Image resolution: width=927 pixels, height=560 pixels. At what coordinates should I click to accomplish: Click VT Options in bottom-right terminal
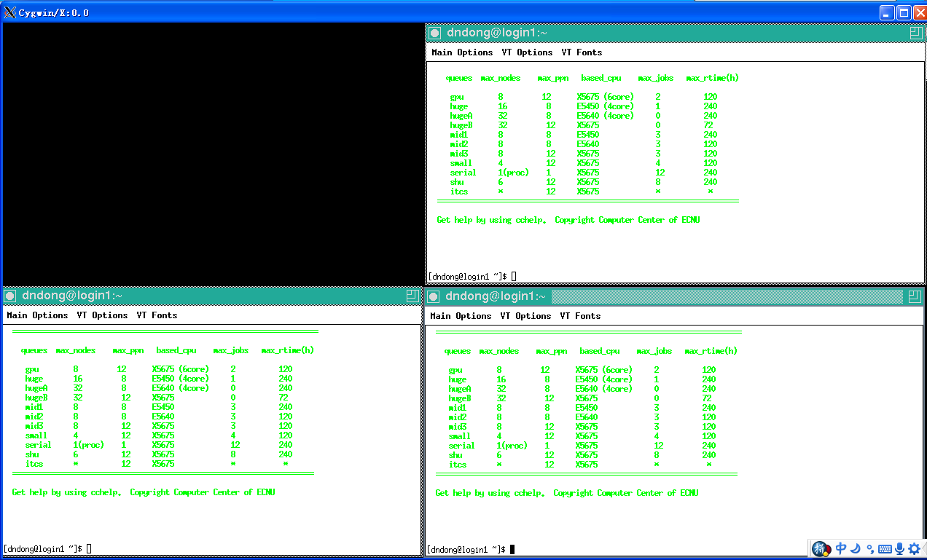(x=525, y=316)
